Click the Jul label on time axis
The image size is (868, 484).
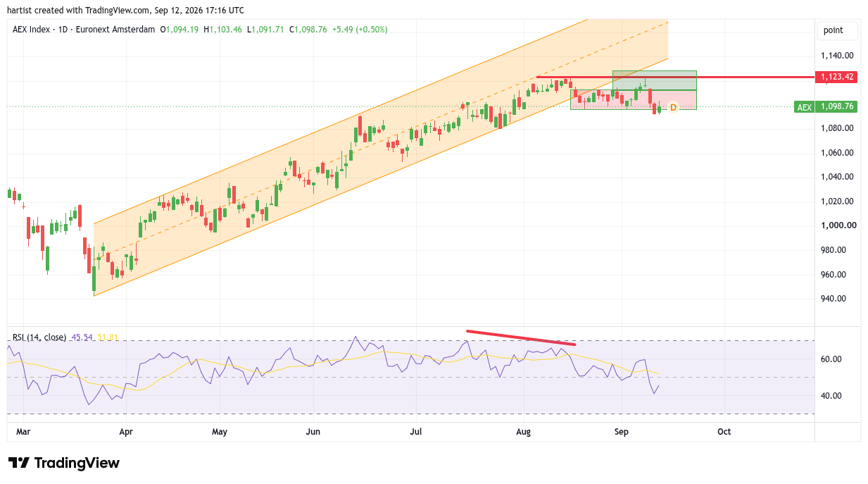click(x=416, y=431)
